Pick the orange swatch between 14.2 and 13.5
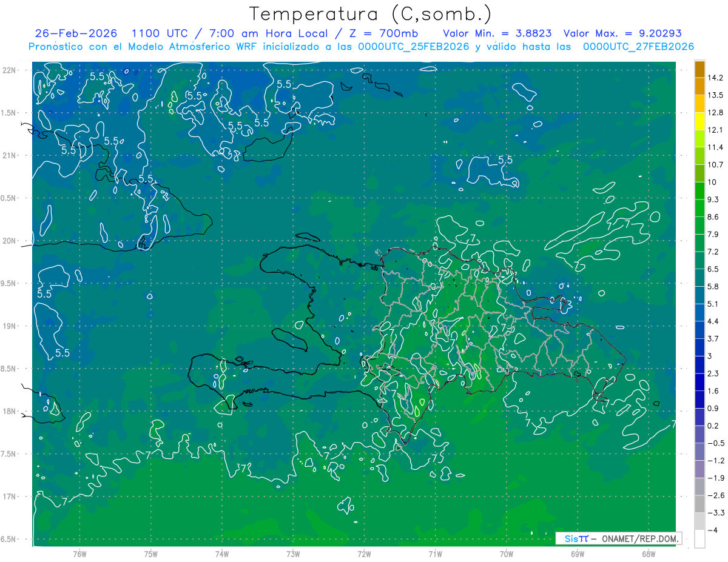 pyautogui.click(x=699, y=87)
